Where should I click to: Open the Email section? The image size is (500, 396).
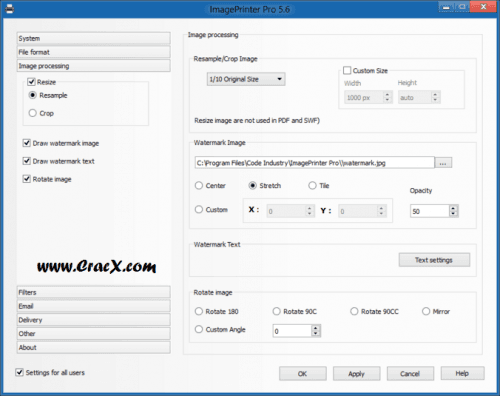pos(94,306)
